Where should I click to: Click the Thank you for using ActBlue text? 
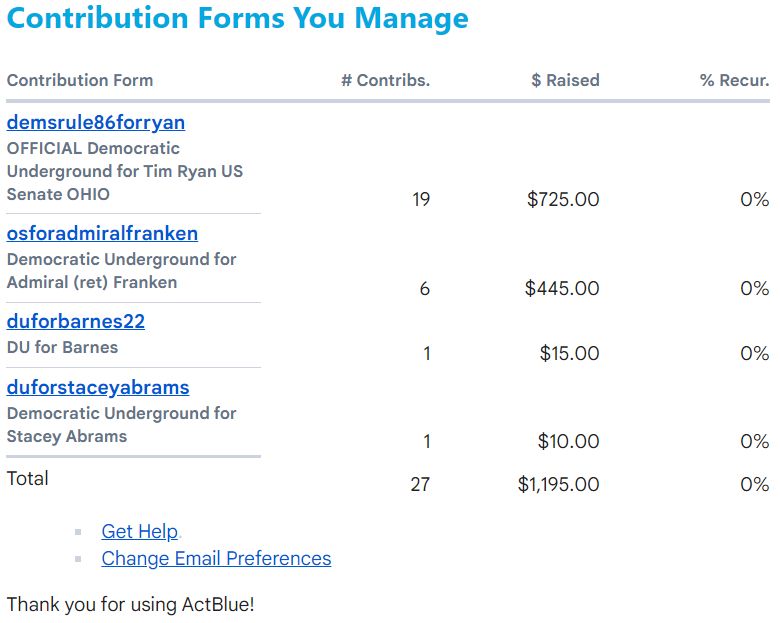coord(130,605)
